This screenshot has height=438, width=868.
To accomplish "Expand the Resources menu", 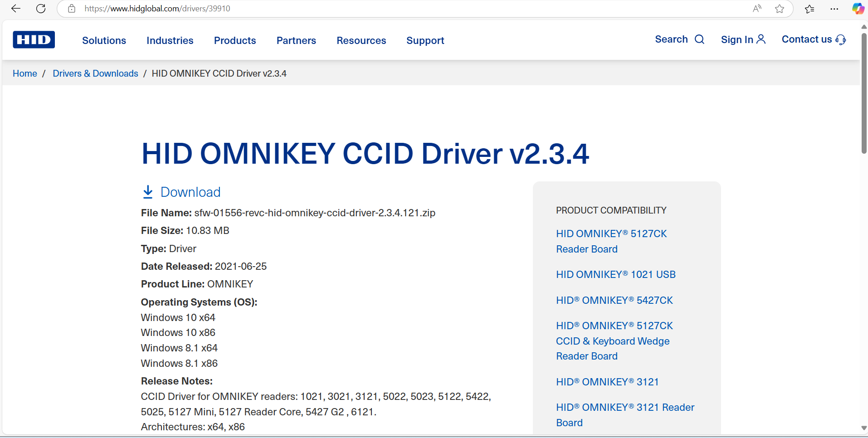I will coord(361,40).
